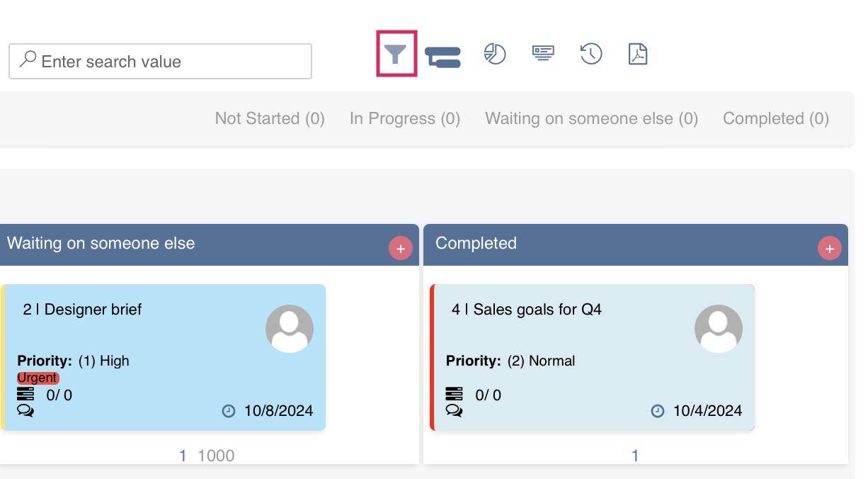Select the In Progress status filter
Viewport: 868px width, 479px height.
click(x=404, y=118)
